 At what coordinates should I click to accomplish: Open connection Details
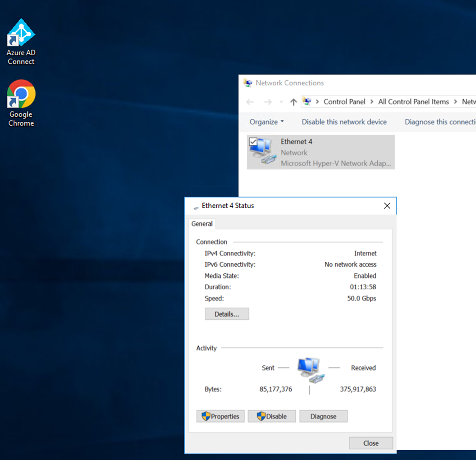(x=227, y=314)
